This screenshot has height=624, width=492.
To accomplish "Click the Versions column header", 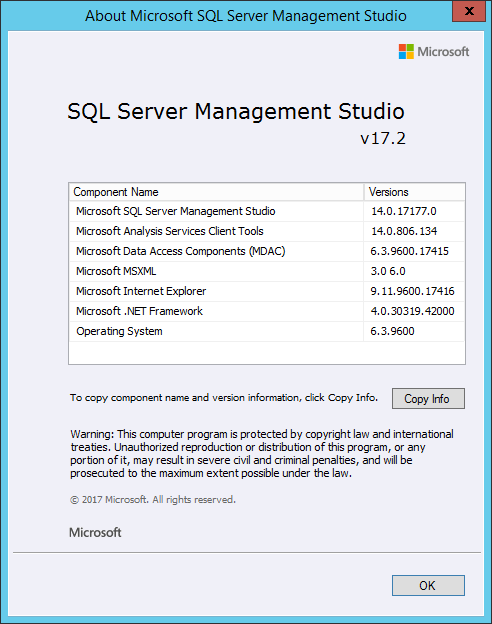I will 414,192.
